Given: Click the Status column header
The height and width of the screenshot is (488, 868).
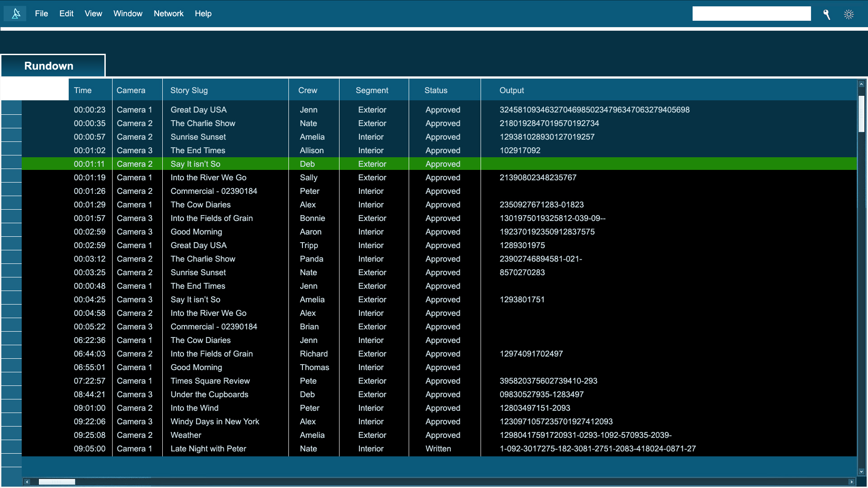Looking at the screenshot, I should click(x=436, y=90).
